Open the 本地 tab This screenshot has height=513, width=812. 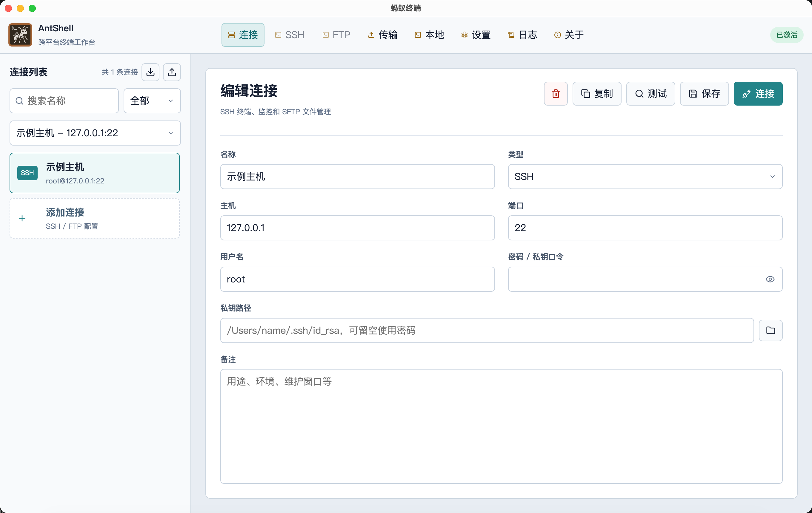click(x=429, y=35)
